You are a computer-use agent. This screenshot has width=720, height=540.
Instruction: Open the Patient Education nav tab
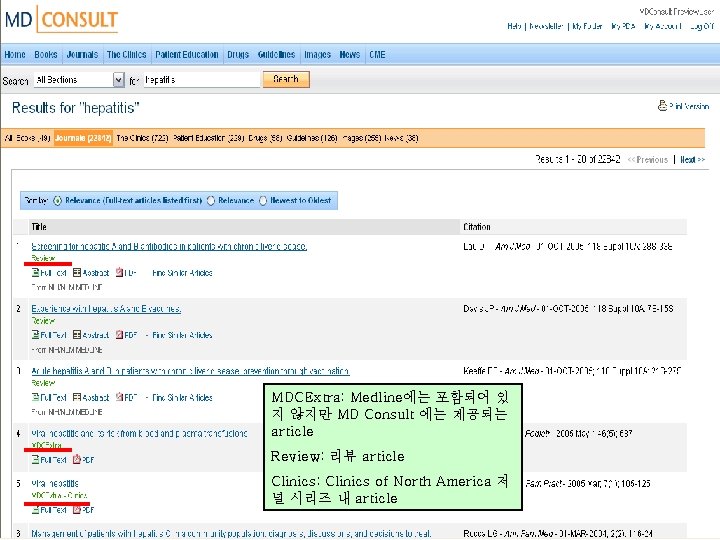click(186, 55)
